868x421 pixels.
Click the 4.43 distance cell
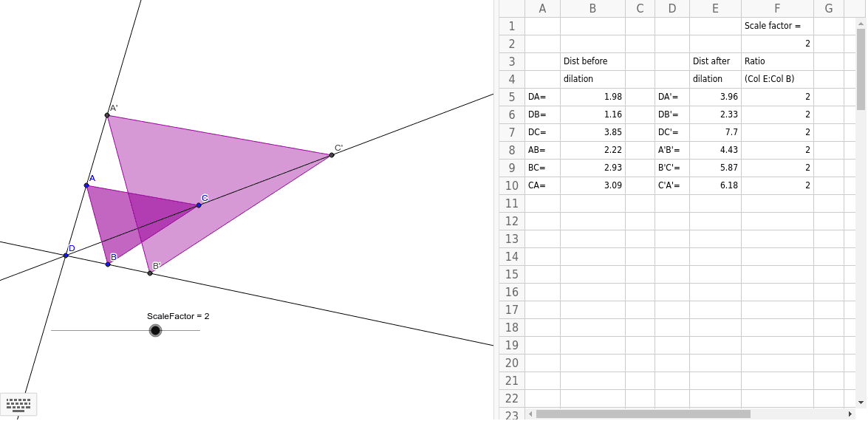(715, 150)
